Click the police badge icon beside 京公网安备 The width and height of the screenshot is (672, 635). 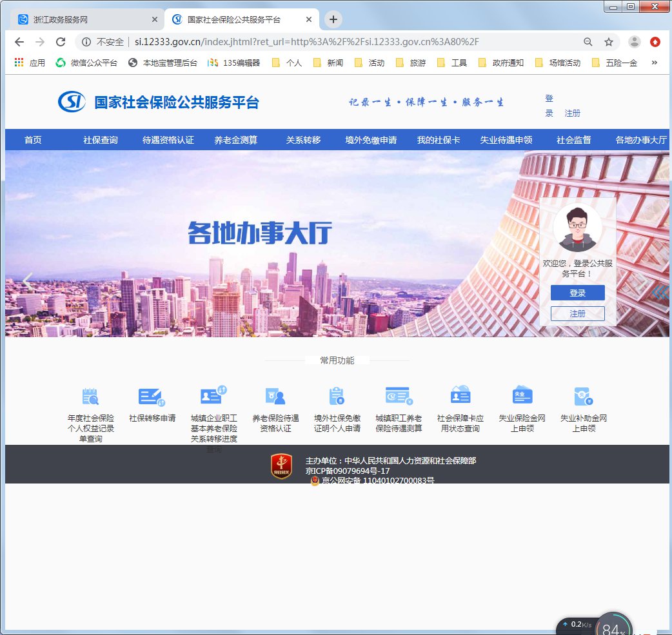315,481
